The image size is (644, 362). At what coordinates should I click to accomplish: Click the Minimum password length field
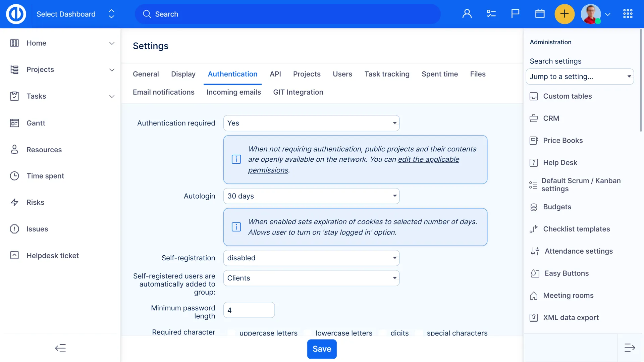coord(249,310)
